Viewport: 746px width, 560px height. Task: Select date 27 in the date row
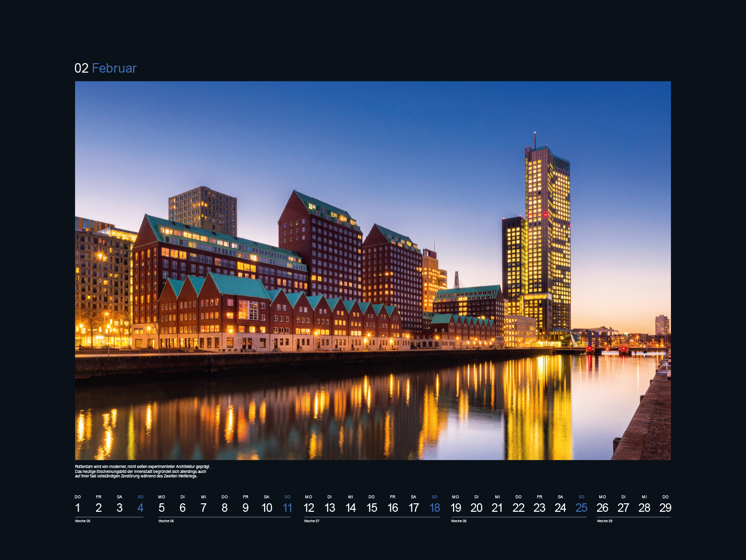point(623,508)
